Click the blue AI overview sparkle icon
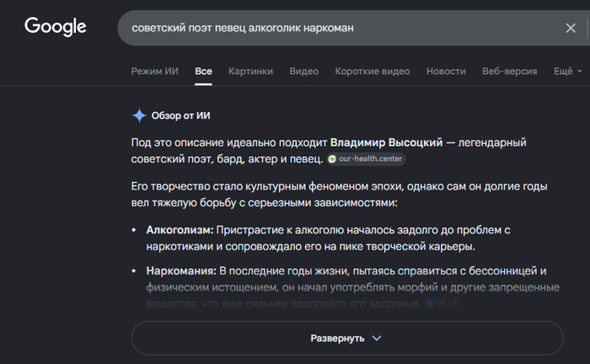The width and height of the screenshot is (590, 364). click(139, 115)
